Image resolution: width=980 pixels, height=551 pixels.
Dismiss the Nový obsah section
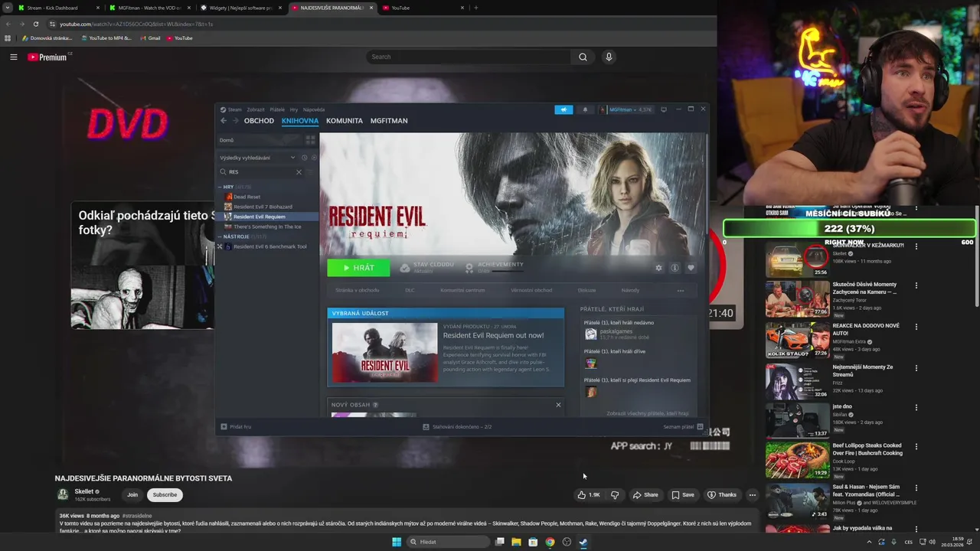(x=558, y=405)
